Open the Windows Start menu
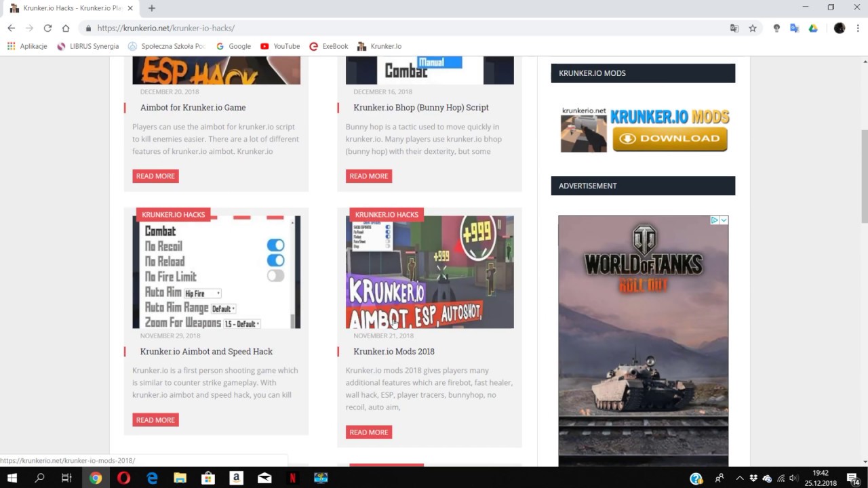Viewport: 868px width, 488px height. (x=12, y=478)
